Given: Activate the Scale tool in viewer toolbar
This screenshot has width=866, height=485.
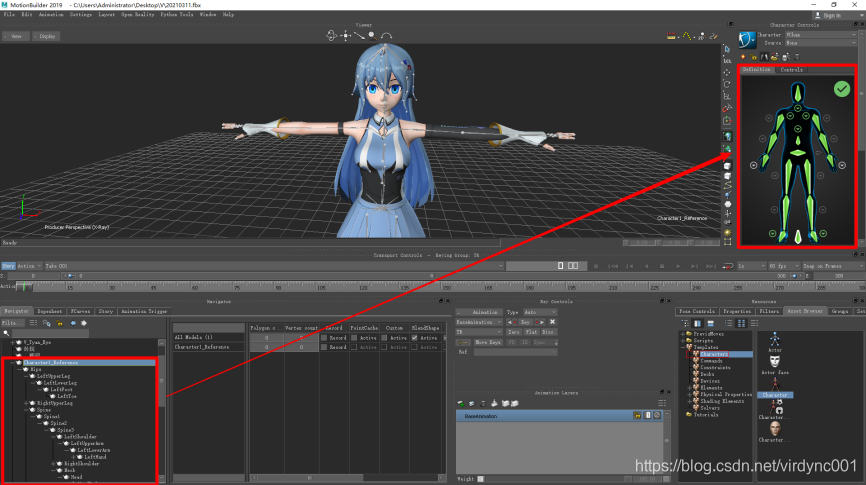Looking at the screenshot, I should click(x=727, y=96).
